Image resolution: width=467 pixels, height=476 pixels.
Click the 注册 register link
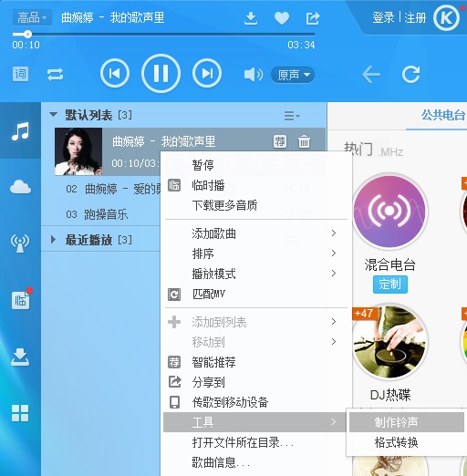tap(415, 17)
